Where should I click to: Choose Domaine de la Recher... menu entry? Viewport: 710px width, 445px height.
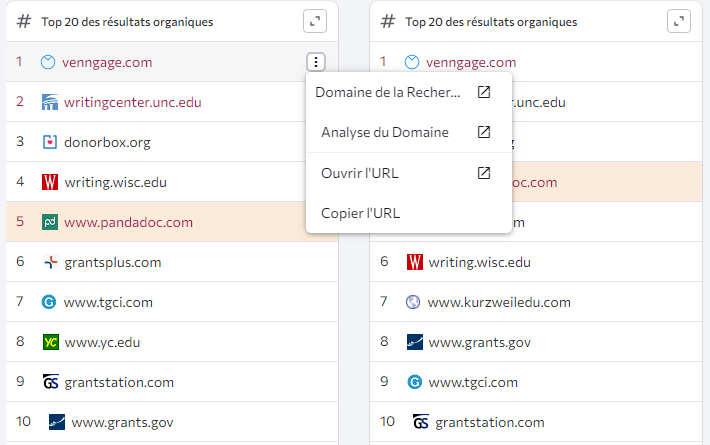[409, 92]
